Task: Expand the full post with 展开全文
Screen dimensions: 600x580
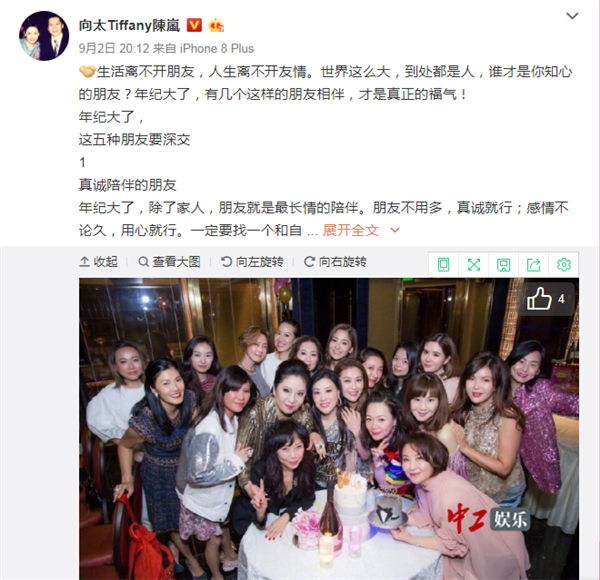Action: (x=351, y=230)
